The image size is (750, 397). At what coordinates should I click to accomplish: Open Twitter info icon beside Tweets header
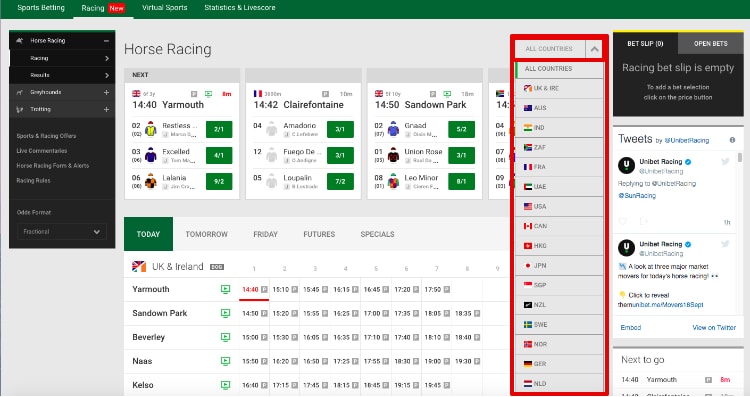732,140
